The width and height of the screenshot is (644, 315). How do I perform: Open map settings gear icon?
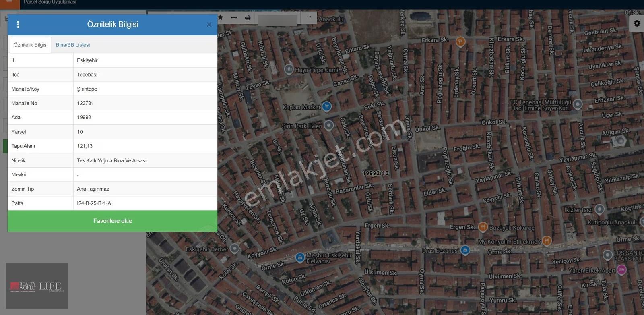[637, 23]
